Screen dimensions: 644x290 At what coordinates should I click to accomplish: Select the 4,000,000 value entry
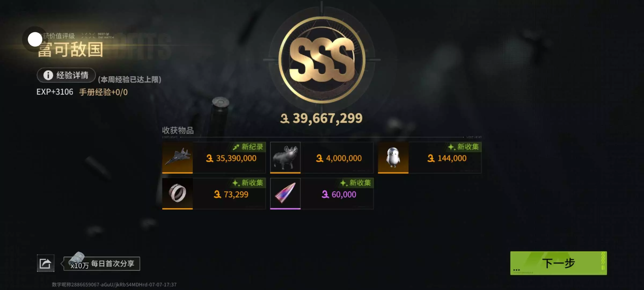(339, 158)
